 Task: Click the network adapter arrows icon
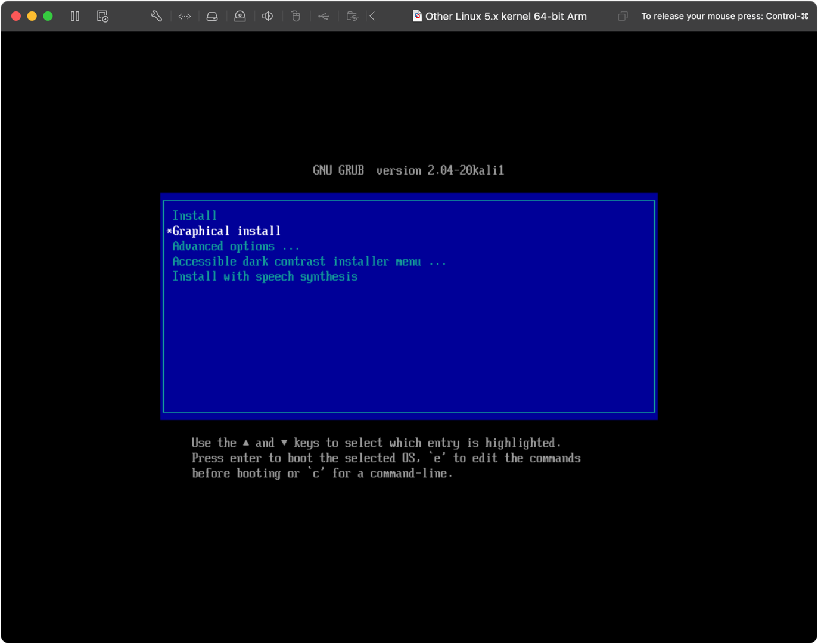coord(185,16)
